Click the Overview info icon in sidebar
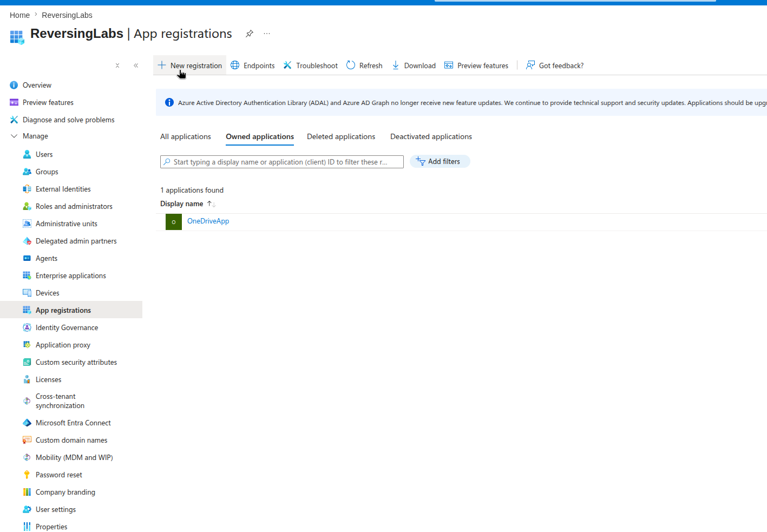Image resolution: width=767 pixels, height=532 pixels. [x=14, y=85]
